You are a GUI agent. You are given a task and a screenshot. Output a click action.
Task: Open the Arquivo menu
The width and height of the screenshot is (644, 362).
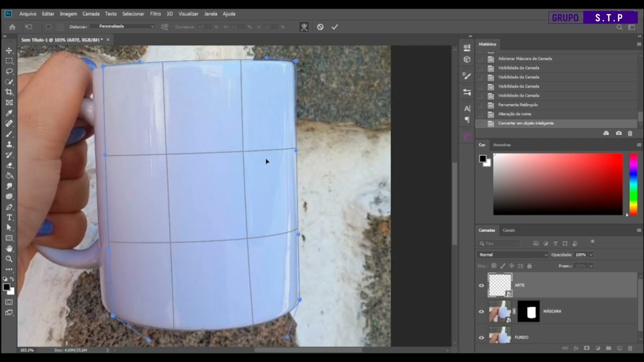(28, 14)
